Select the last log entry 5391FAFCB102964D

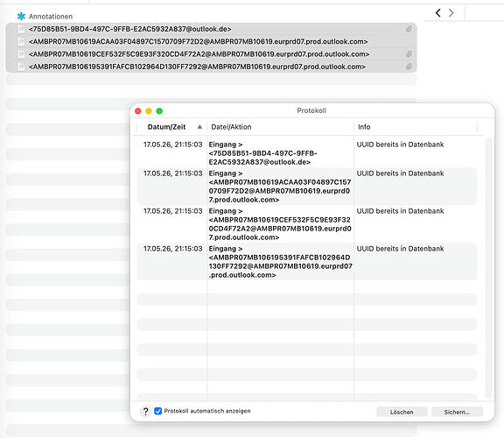click(307, 262)
